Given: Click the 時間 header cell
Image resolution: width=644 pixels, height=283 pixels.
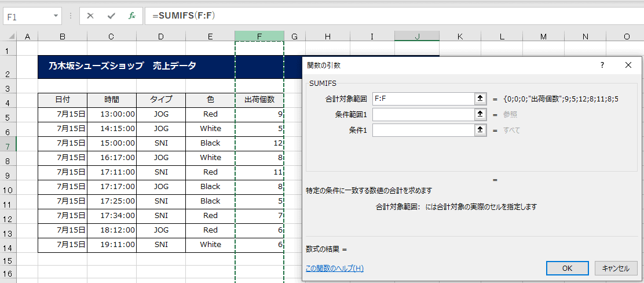Looking at the screenshot, I should (x=111, y=100).
